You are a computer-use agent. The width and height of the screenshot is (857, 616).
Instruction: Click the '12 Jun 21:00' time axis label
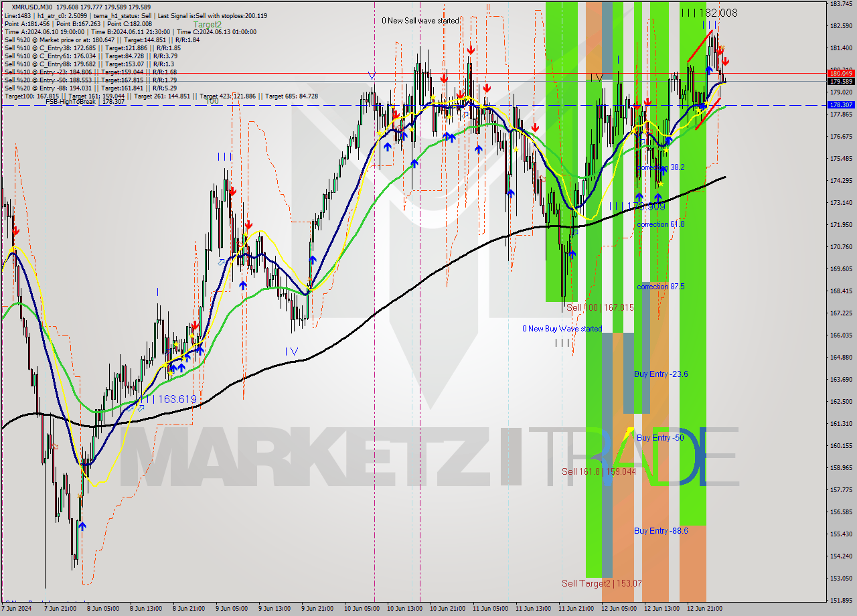(x=705, y=609)
